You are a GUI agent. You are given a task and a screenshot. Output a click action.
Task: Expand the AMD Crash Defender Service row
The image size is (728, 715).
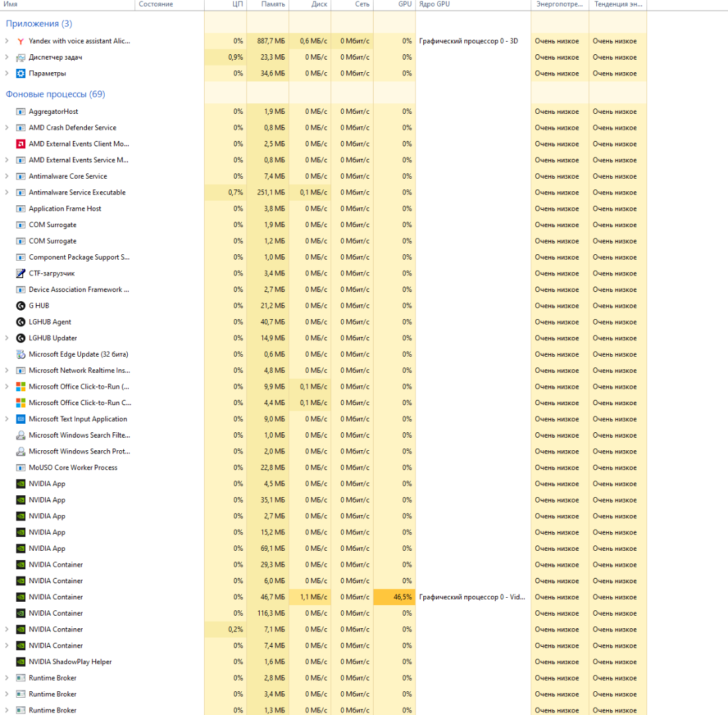tap(7, 128)
